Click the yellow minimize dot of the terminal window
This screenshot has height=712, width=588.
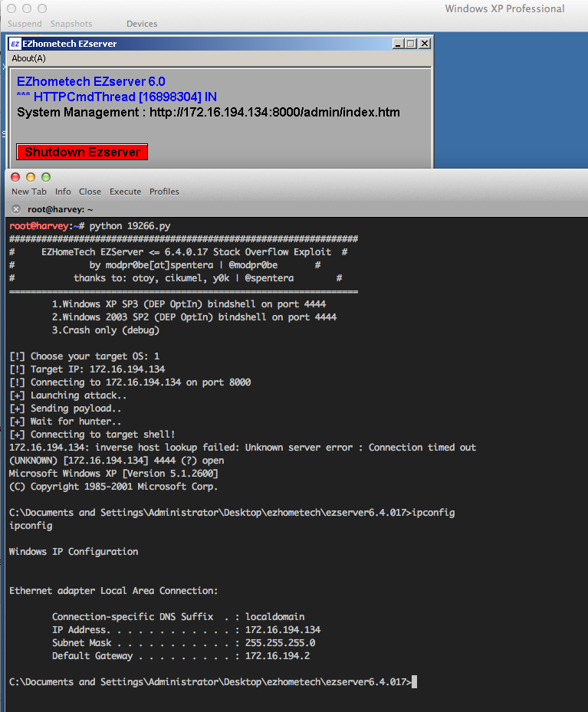tap(31, 177)
